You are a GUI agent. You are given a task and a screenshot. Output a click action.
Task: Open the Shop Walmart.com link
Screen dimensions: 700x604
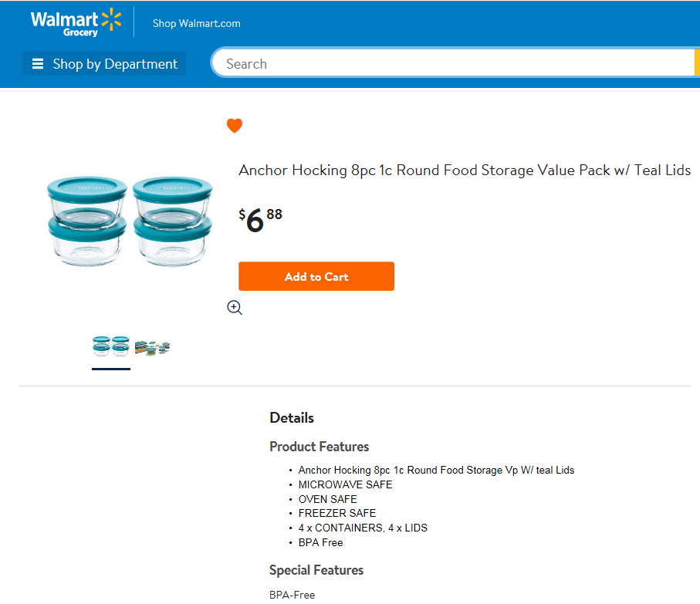click(x=197, y=23)
